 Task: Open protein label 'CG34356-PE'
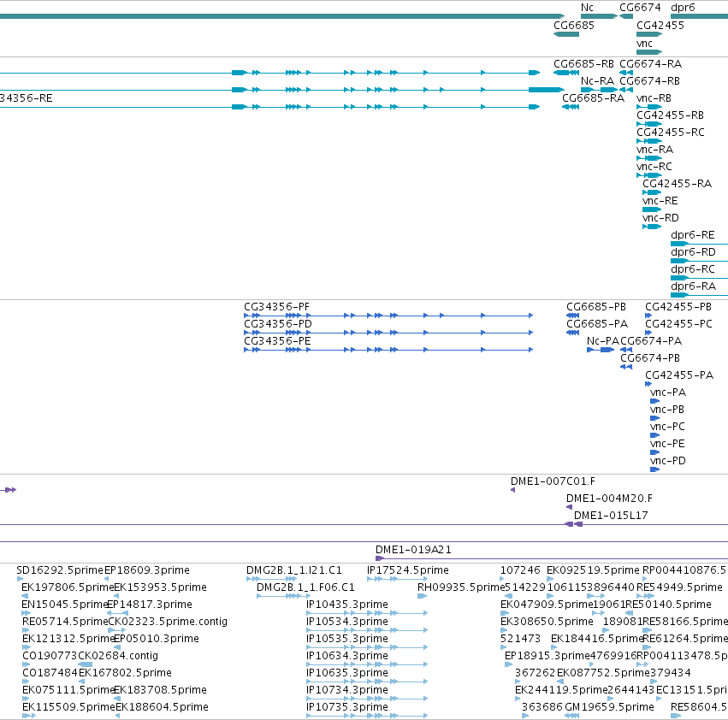277,341
